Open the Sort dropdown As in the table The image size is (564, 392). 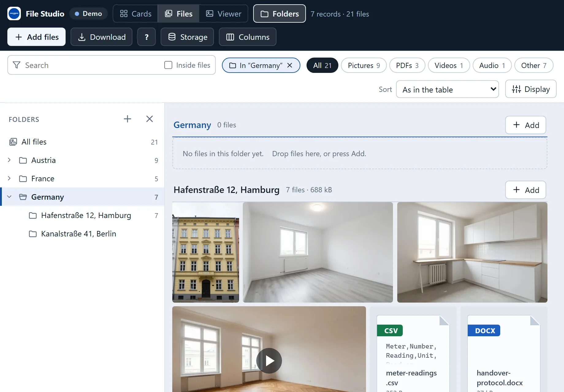click(448, 89)
